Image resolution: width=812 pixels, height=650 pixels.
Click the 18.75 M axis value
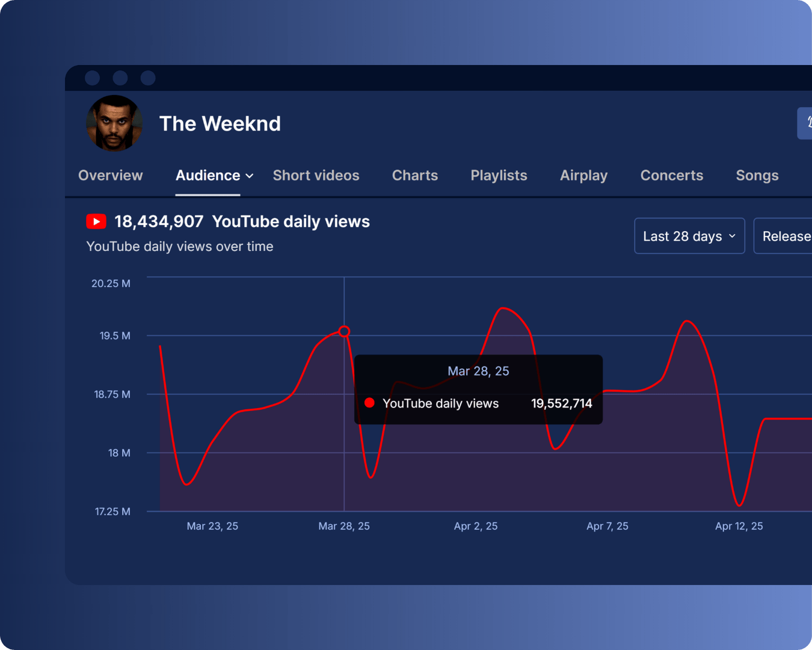click(112, 394)
